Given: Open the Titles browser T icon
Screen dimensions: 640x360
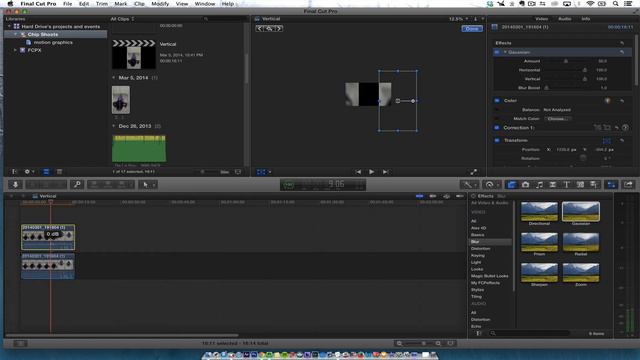Looking at the screenshot, I should [567, 185].
